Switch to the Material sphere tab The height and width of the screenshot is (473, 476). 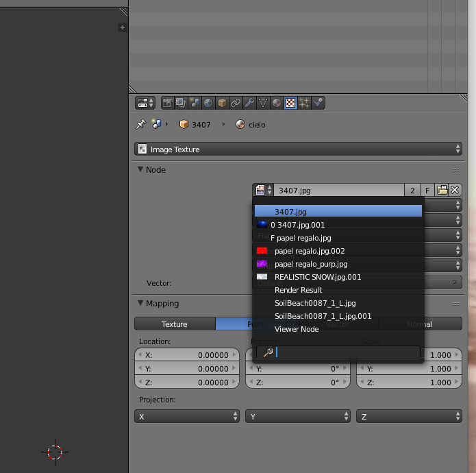[277, 103]
